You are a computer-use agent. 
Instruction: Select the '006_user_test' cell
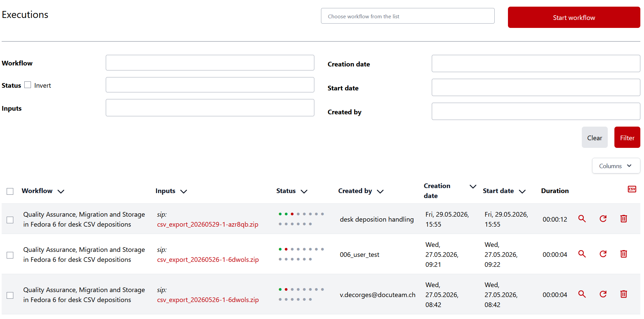359,255
